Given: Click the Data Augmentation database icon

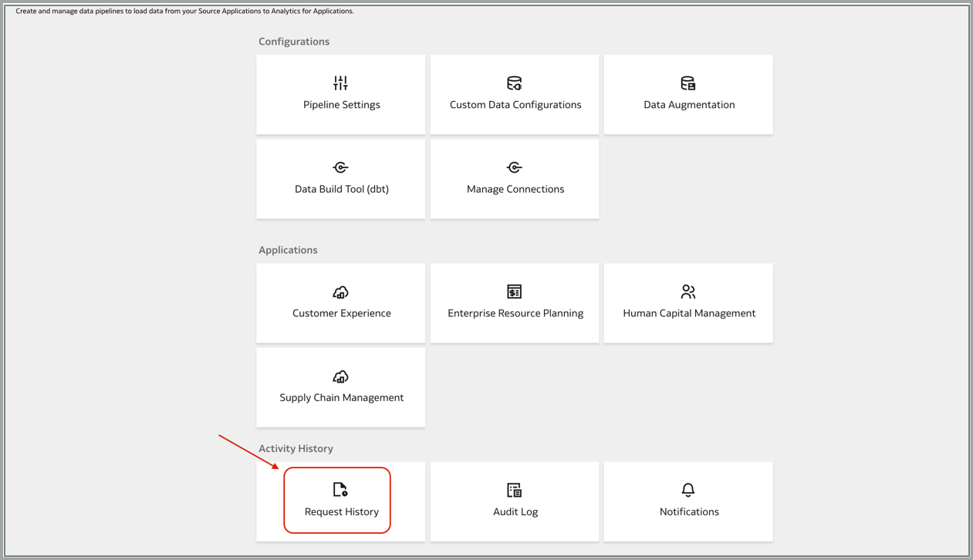Looking at the screenshot, I should pyautogui.click(x=688, y=83).
